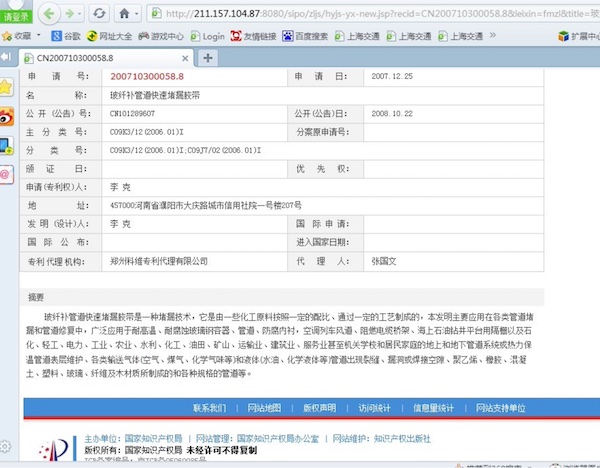This screenshot has height=468, width=600.
Task: Open sidebar settings gear icon
Action: click(x=6, y=445)
